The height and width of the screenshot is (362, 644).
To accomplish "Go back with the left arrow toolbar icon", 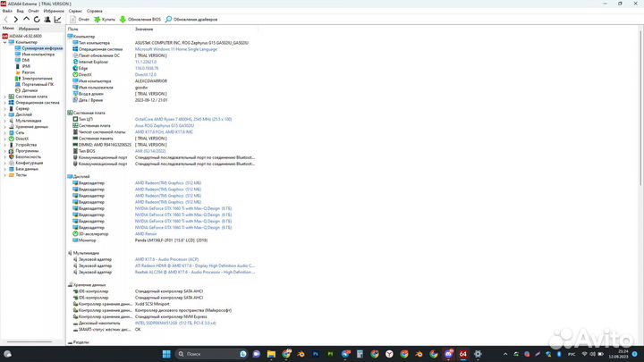I will 5,20.
